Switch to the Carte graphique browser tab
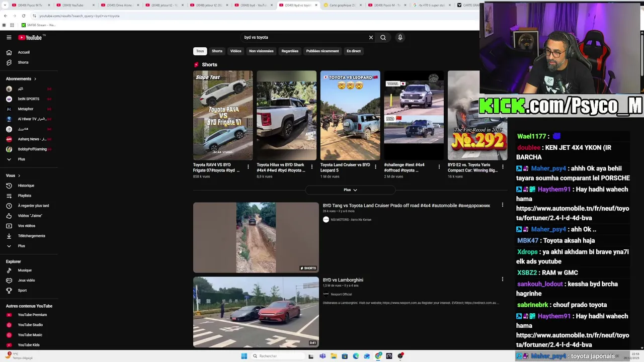 pos(342,5)
